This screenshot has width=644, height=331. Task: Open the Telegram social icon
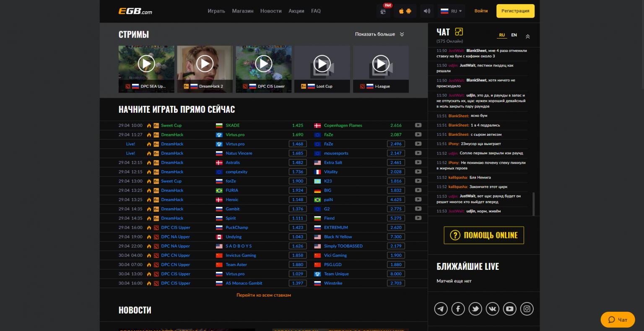(x=441, y=309)
